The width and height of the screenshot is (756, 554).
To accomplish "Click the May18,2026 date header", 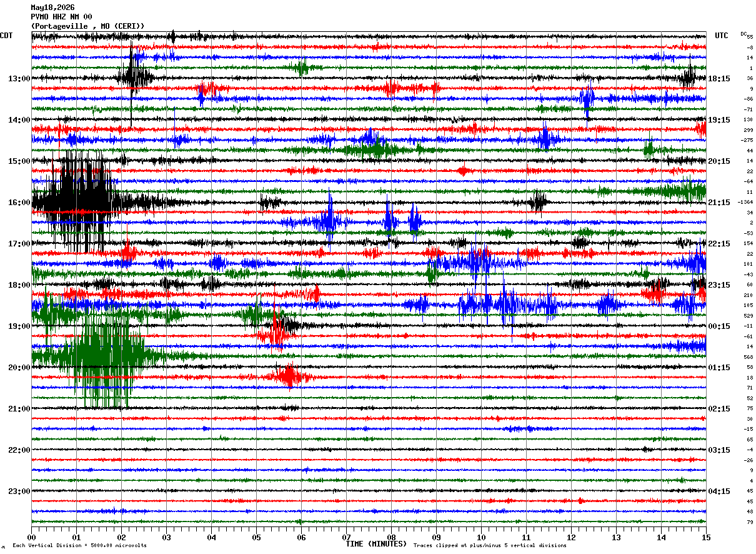I will (52, 8).
